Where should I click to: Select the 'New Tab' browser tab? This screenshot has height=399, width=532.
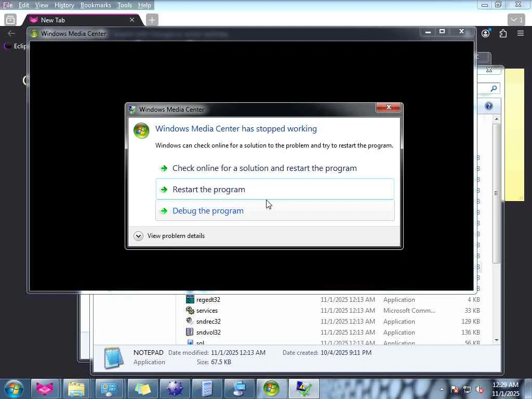[82, 20]
